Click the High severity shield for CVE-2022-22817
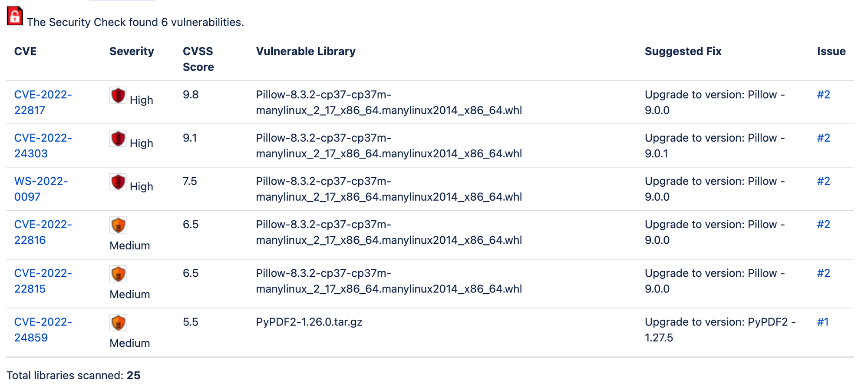The image size is (868, 391). [118, 96]
